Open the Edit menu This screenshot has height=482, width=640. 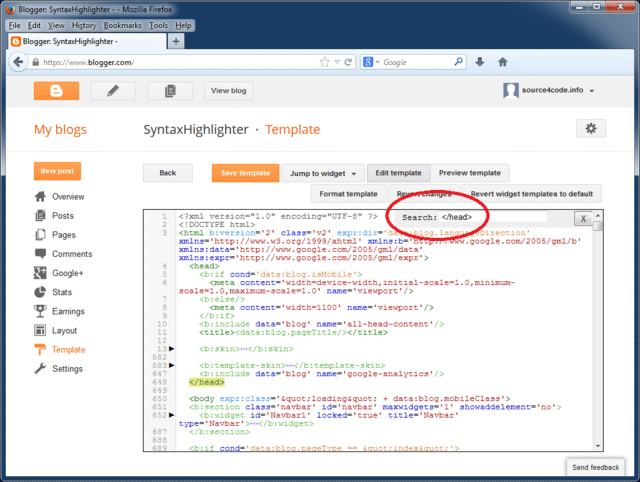click(x=34, y=25)
